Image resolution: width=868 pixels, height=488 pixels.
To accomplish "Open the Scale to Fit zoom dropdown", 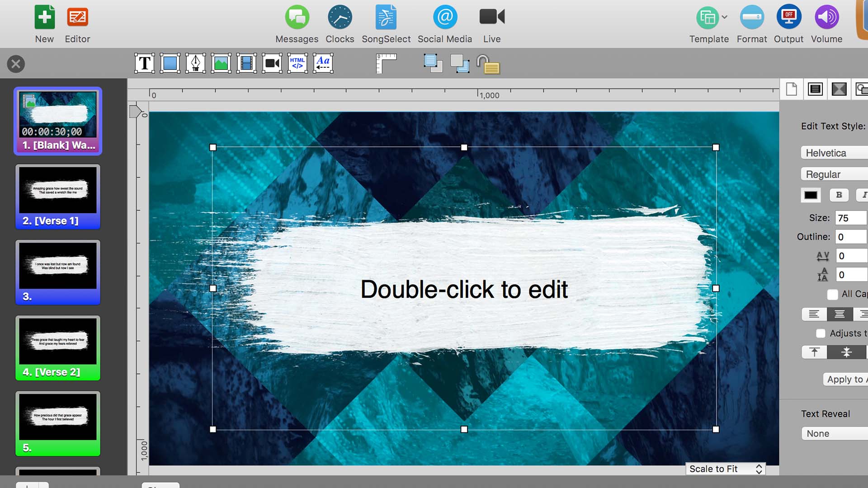I will coord(726,469).
